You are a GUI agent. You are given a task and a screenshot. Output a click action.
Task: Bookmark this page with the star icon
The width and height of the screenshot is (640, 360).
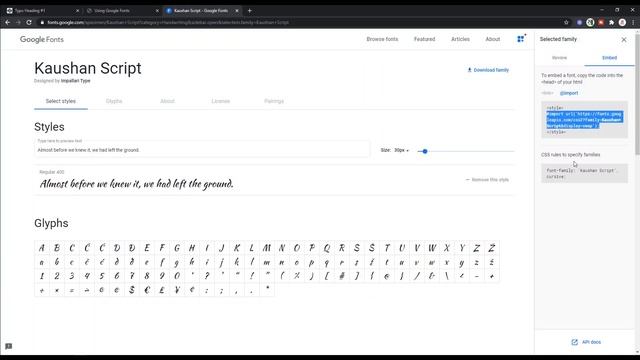(566, 22)
